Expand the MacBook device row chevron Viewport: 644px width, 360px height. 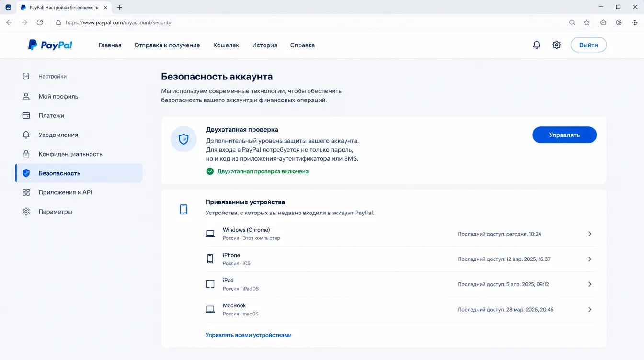tap(590, 310)
